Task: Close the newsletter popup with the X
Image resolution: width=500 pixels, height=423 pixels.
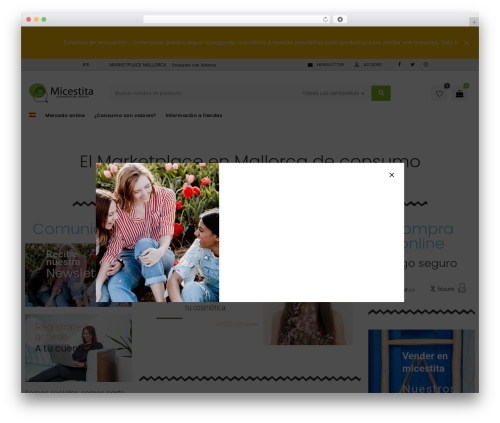Action: (x=392, y=175)
